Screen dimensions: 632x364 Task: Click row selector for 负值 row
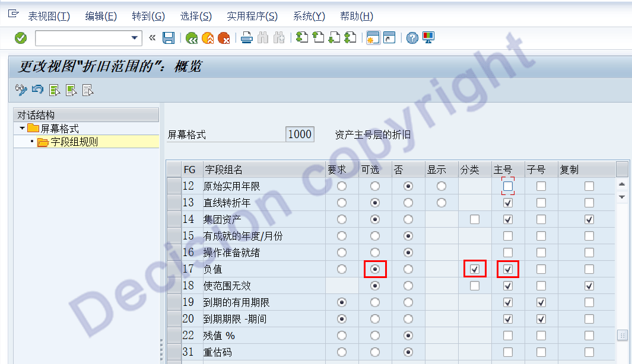pyautogui.click(x=174, y=269)
